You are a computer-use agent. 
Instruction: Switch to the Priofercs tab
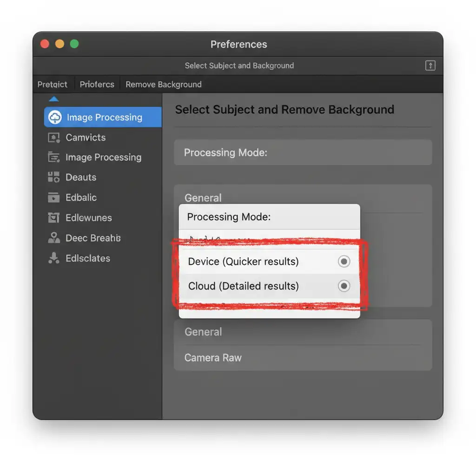pos(97,85)
